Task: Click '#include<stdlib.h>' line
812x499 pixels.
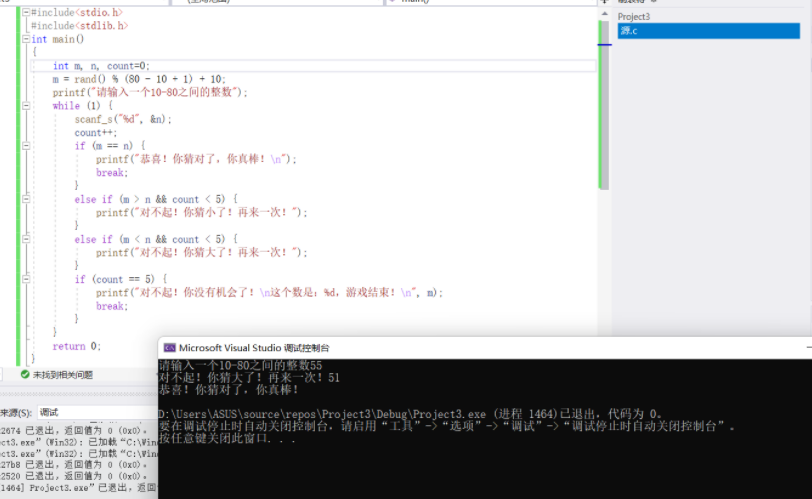Action: coord(79,25)
